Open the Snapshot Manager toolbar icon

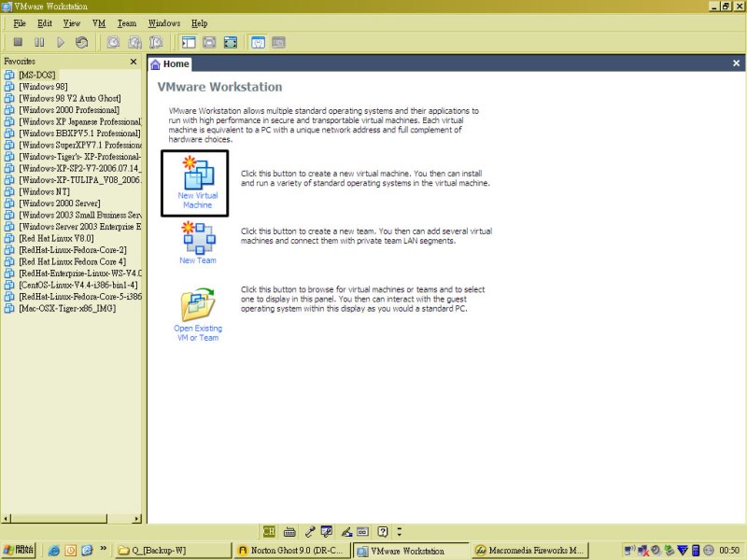pos(156,42)
